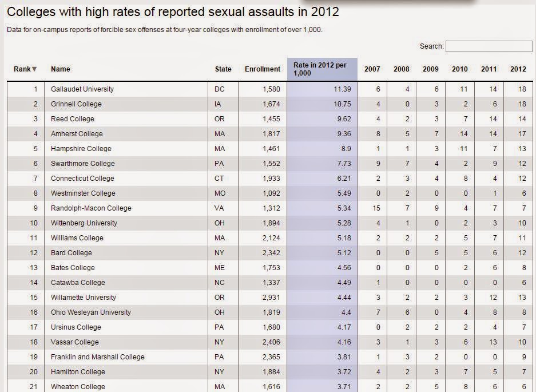
Task: Sort by the 2010 column header
Action: [x=460, y=69]
